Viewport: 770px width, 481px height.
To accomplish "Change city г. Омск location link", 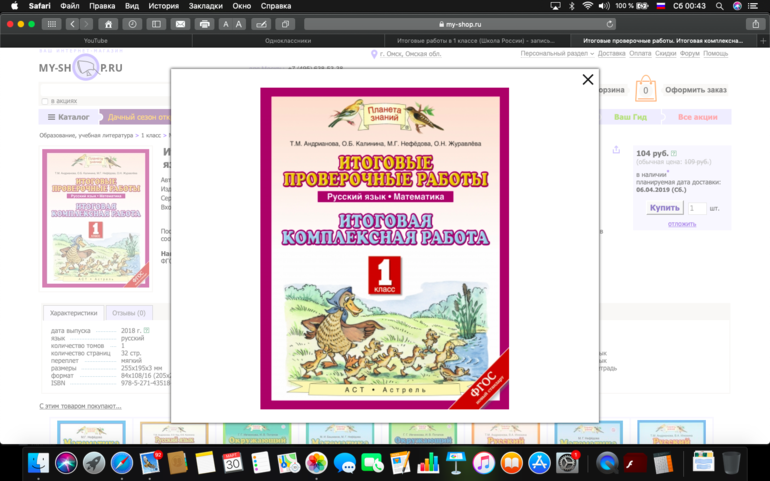I will [x=411, y=54].
